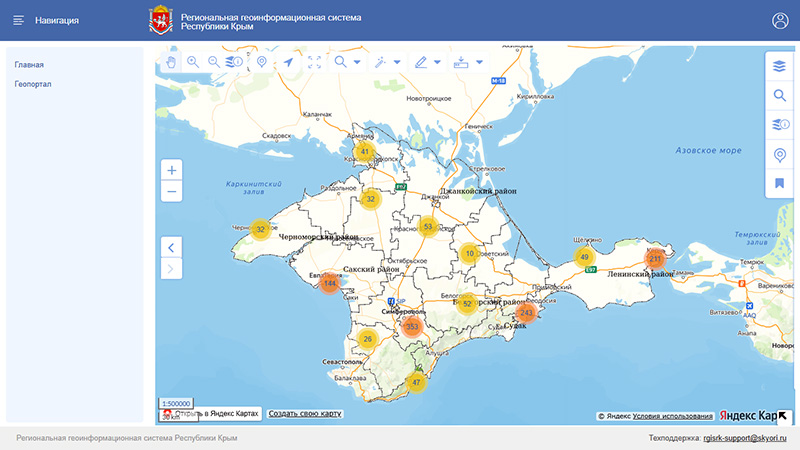This screenshot has height=450, width=800.
Task: Click Открыть в Яндекс Картах button
Action: click(x=211, y=413)
